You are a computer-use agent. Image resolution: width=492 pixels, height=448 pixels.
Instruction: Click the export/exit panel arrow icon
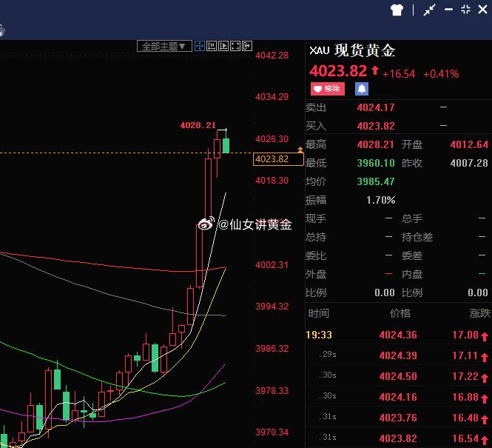[247, 47]
